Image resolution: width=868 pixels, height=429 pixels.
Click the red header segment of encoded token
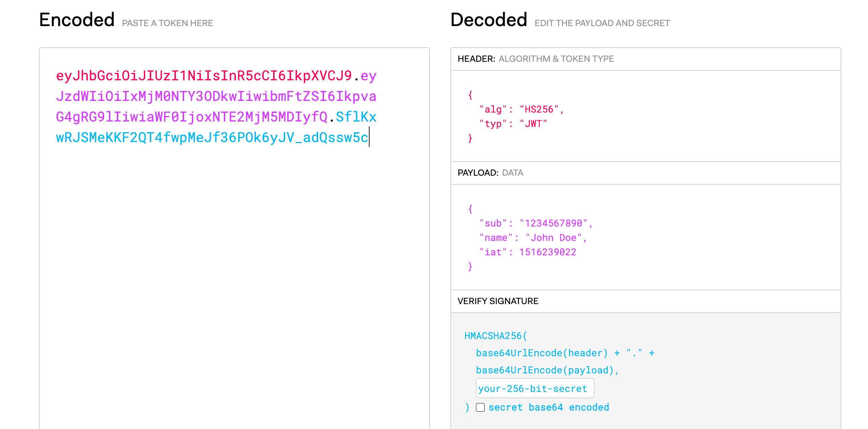pos(204,76)
